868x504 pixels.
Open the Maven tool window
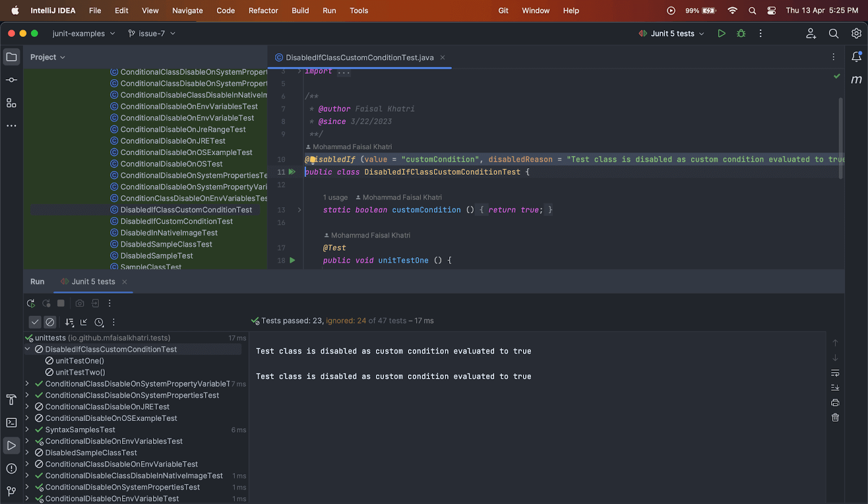856,80
